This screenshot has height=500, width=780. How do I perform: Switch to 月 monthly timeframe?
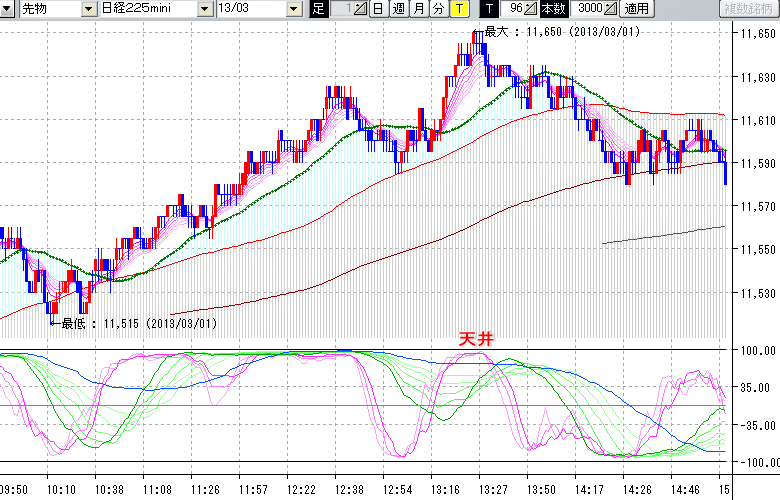click(x=418, y=9)
